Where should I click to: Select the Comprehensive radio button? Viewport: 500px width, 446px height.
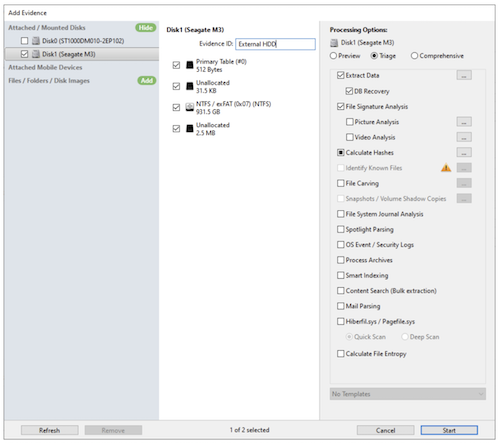[414, 56]
